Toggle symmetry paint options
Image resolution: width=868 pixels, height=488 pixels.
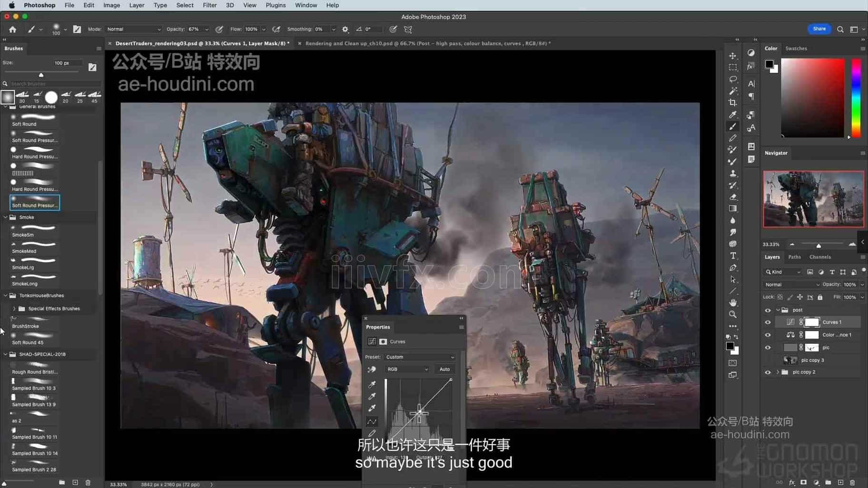coord(408,29)
